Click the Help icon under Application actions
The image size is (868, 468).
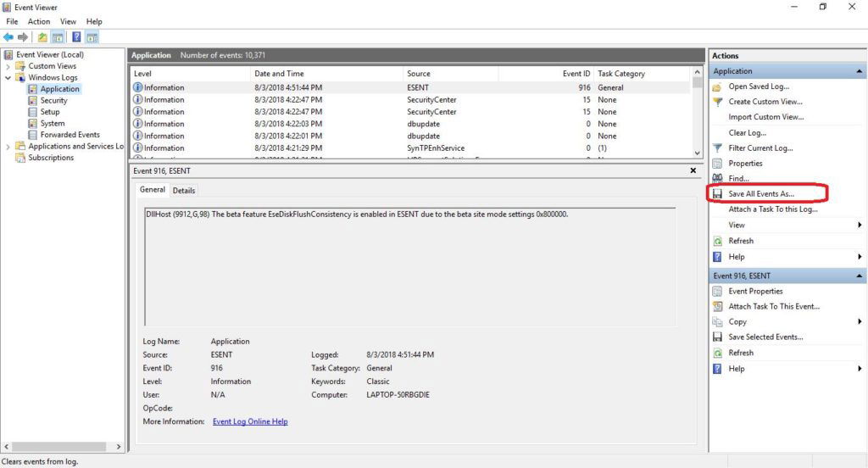[717, 257]
